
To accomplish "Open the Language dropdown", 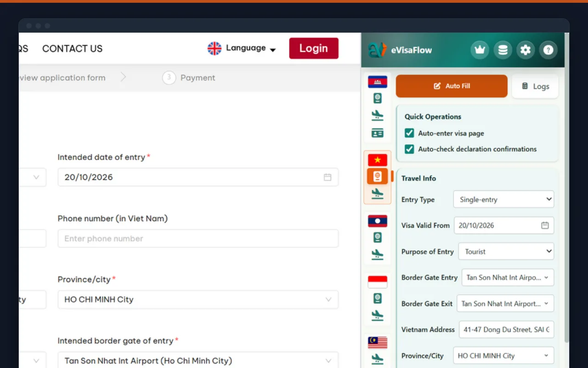I will pyautogui.click(x=242, y=48).
